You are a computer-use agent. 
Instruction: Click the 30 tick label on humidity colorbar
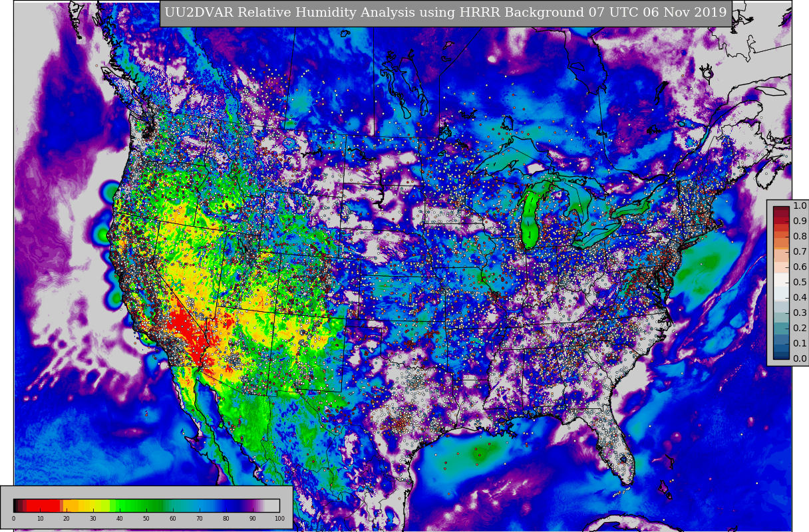tap(93, 519)
